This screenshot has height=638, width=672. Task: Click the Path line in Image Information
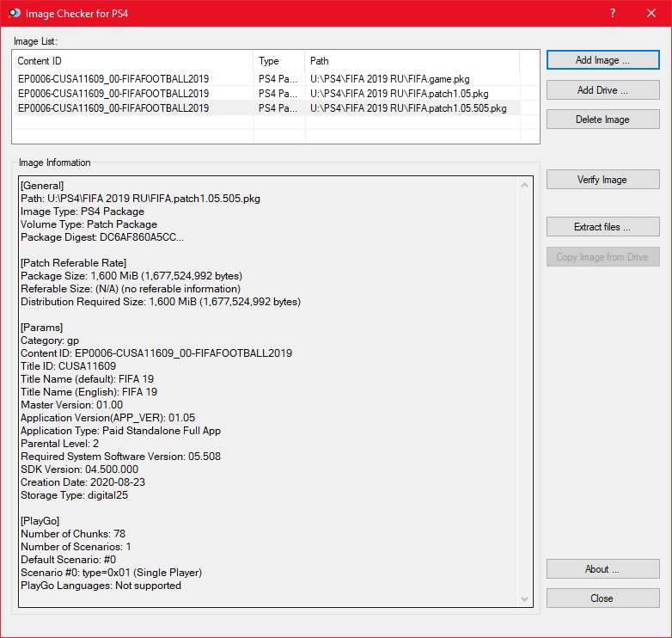[x=140, y=199]
